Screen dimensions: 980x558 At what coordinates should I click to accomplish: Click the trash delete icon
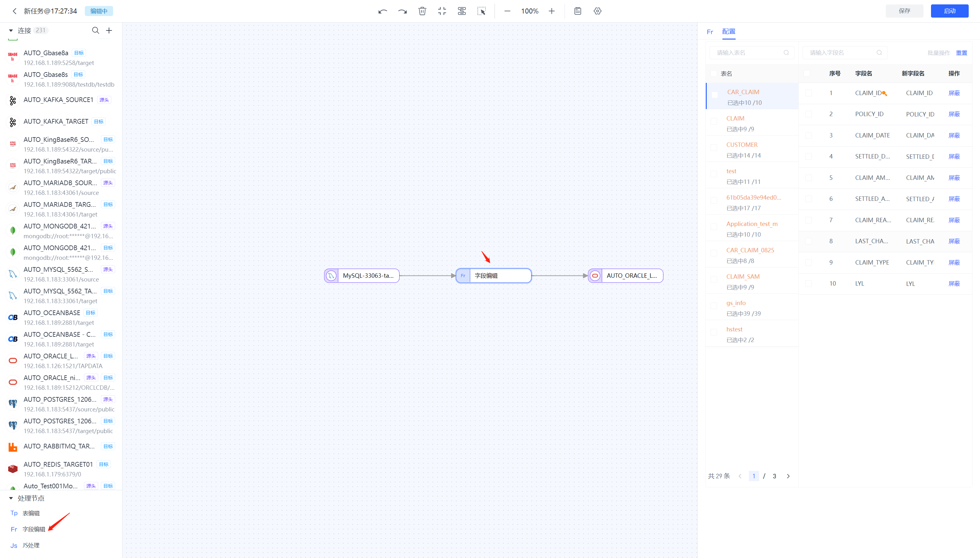[422, 11]
